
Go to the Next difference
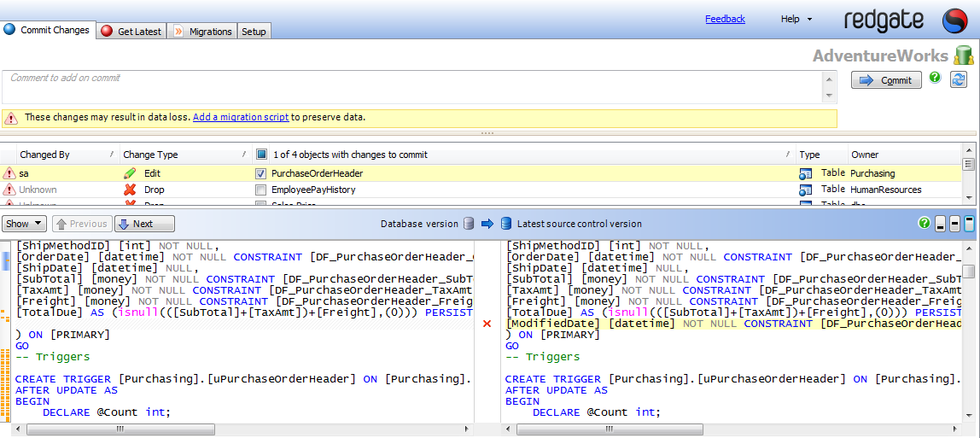tap(144, 224)
